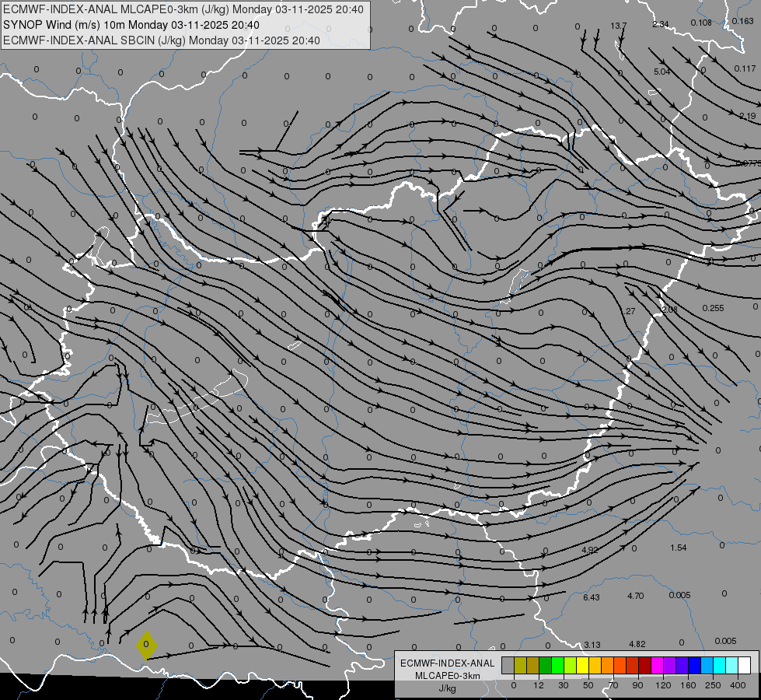Click the grid value 2.19

(748, 116)
